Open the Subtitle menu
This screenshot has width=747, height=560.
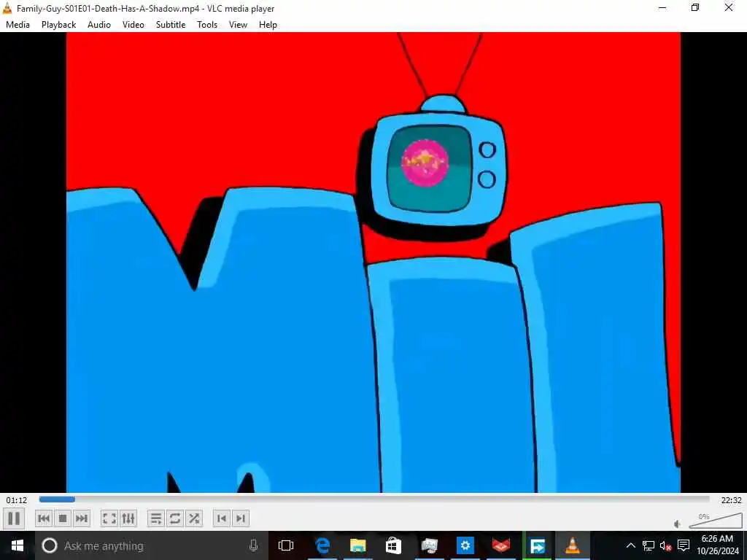[171, 25]
